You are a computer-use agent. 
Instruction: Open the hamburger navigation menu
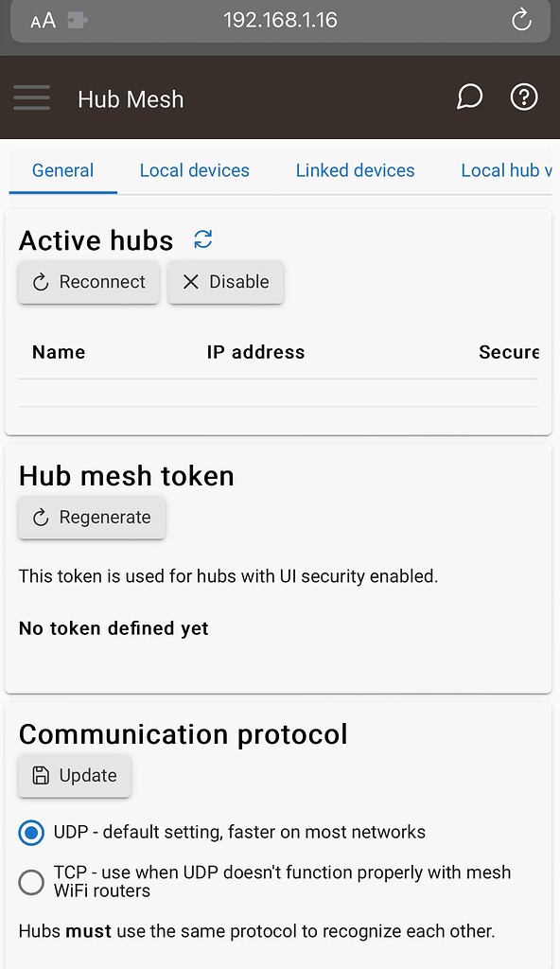pos(31,97)
